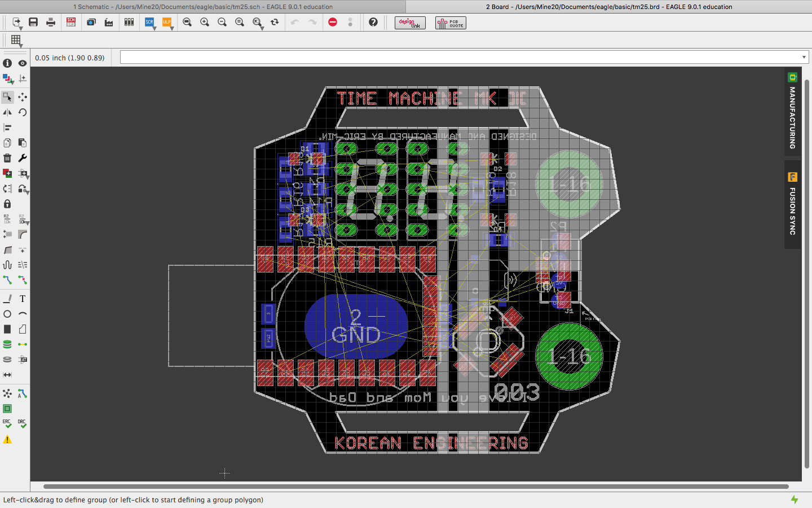Image resolution: width=812 pixels, height=508 pixels.
Task: Switch to schematic with SCH/BRD icon
Action: click(71, 22)
